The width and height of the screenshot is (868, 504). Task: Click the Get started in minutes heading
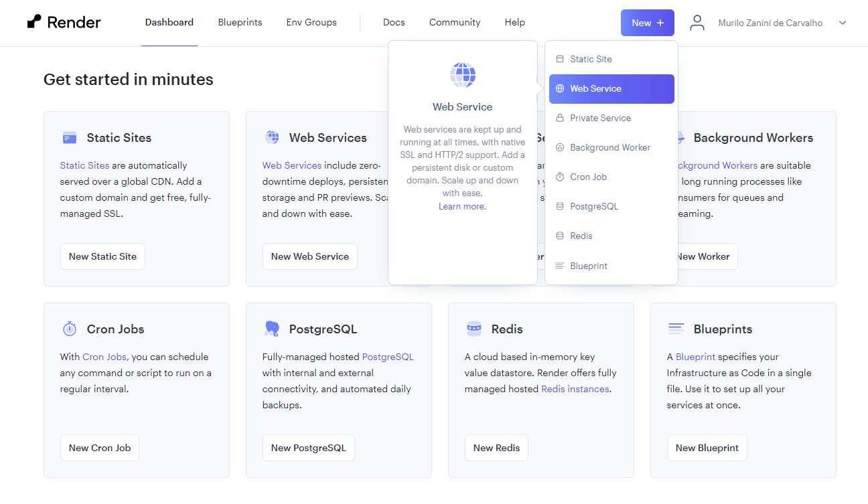coord(129,79)
